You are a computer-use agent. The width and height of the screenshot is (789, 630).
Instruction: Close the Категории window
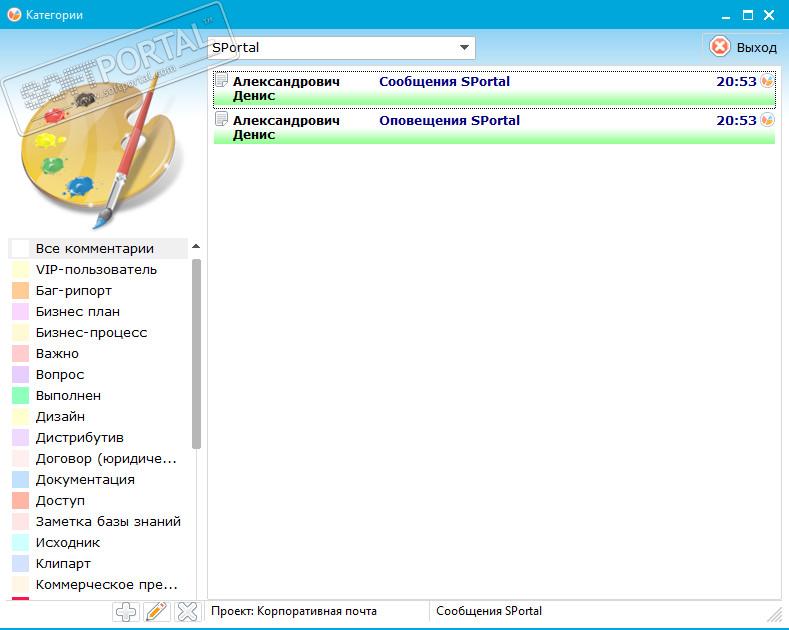[769, 15]
